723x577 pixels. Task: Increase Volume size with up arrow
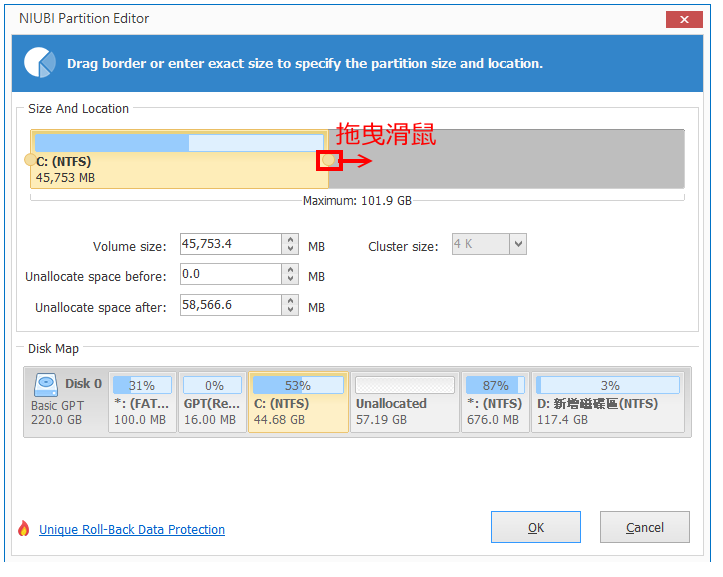coord(290,239)
